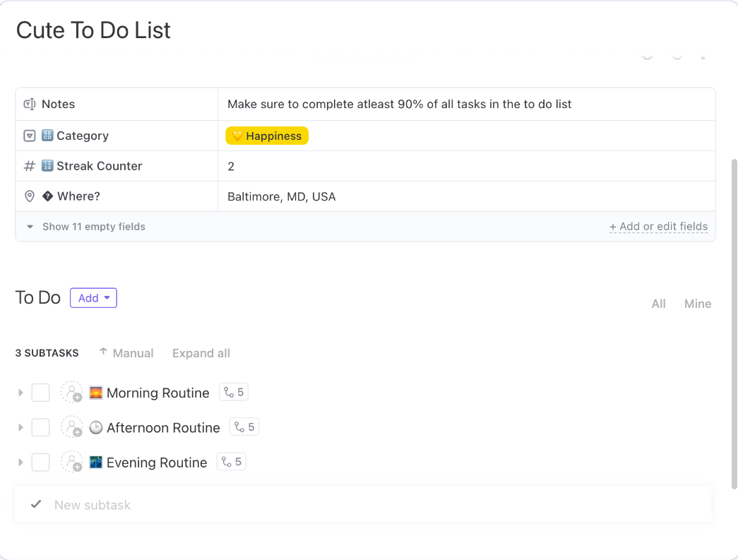Click the Streak Counter number hash icon
This screenshot has width=738, height=560.
coord(29,166)
